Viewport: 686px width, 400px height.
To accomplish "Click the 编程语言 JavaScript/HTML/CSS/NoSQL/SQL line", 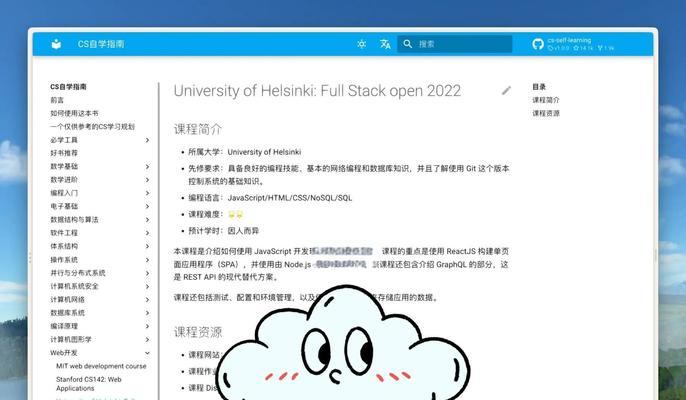I will point(270,198).
